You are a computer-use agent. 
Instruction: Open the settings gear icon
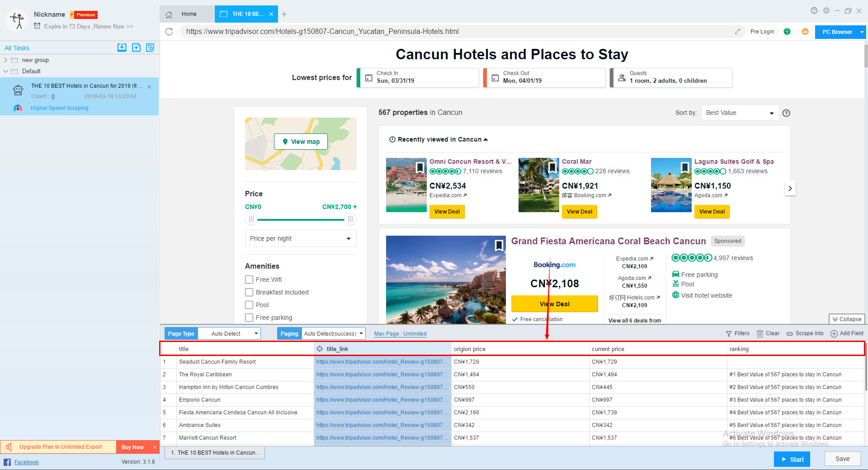[x=826, y=10]
